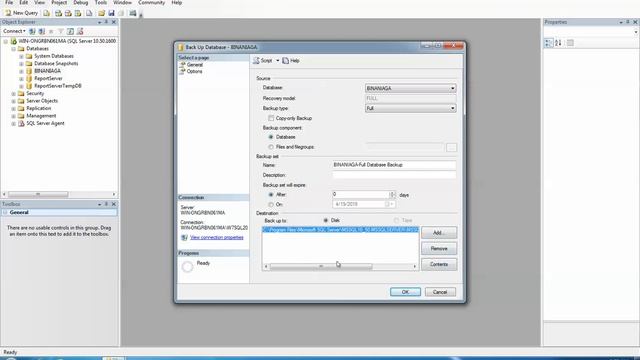Cancel the Back Up Database dialog
The image size is (640, 360).
(440, 292)
